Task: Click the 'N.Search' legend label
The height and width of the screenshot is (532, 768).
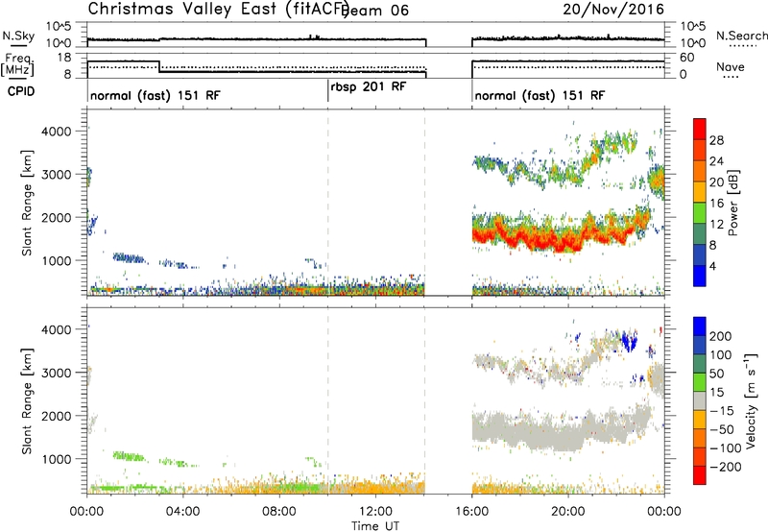Action: pos(741,36)
